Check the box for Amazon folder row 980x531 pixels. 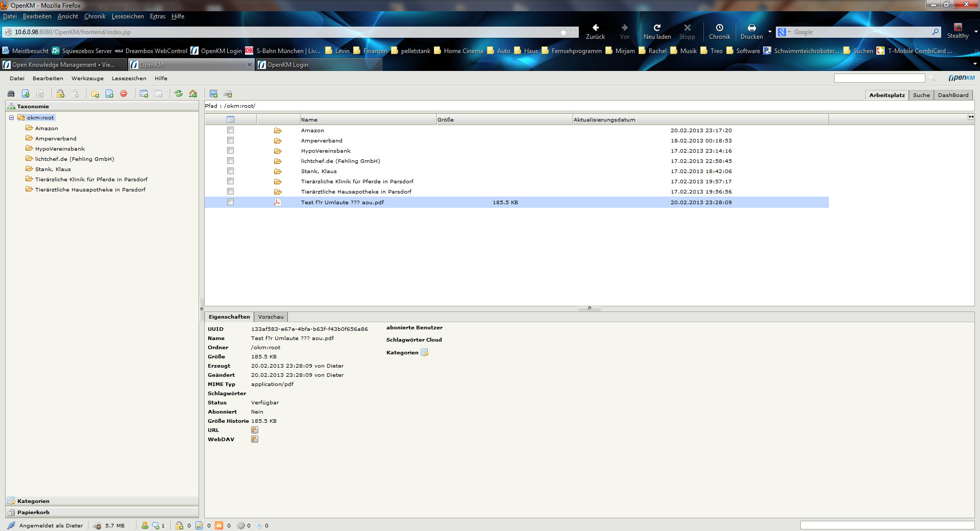[x=230, y=130]
